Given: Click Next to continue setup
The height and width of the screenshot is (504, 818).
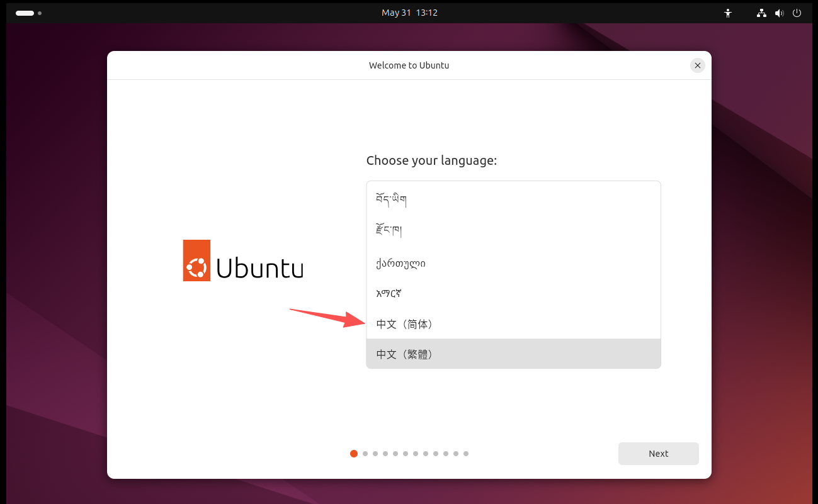Looking at the screenshot, I should click(x=658, y=454).
